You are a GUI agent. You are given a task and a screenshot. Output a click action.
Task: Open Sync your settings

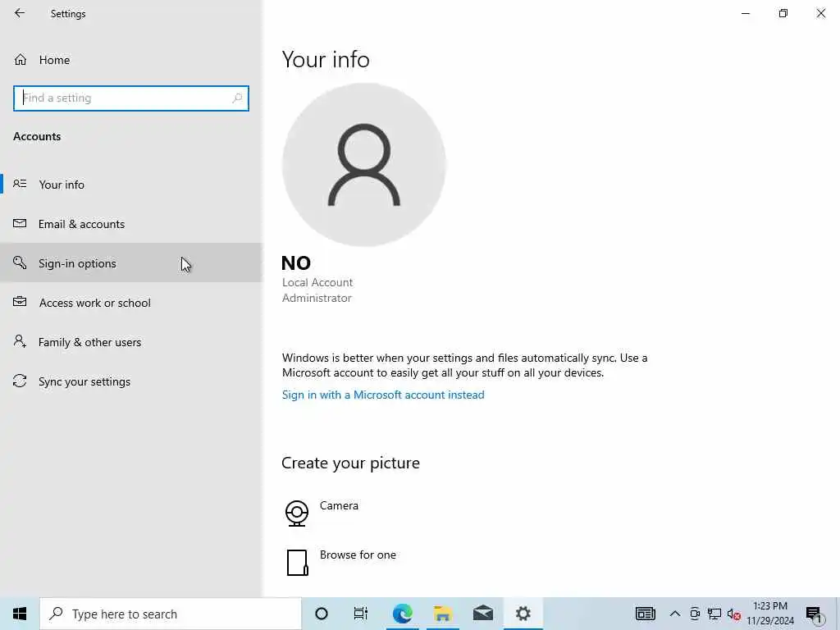(x=131, y=381)
